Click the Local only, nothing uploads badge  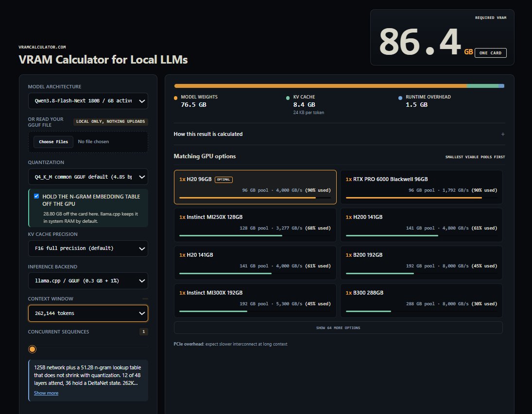click(x=111, y=121)
